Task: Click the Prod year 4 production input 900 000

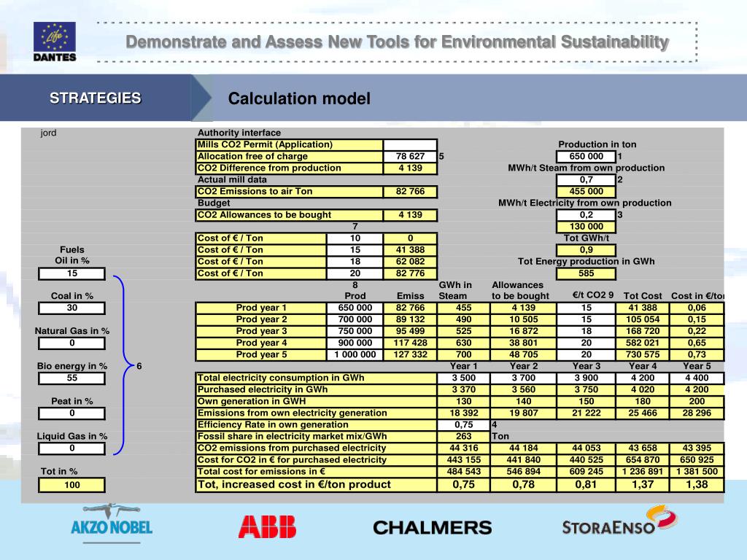Action: (x=355, y=343)
